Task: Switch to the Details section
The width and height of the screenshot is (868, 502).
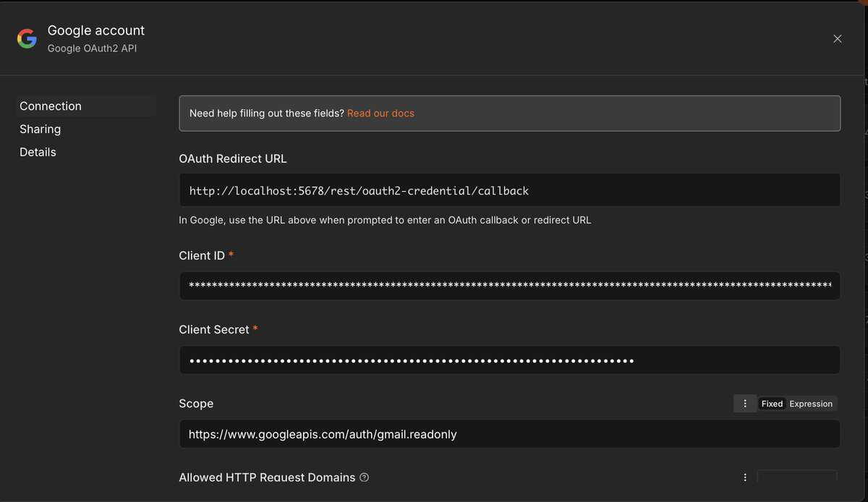Action: pos(38,153)
